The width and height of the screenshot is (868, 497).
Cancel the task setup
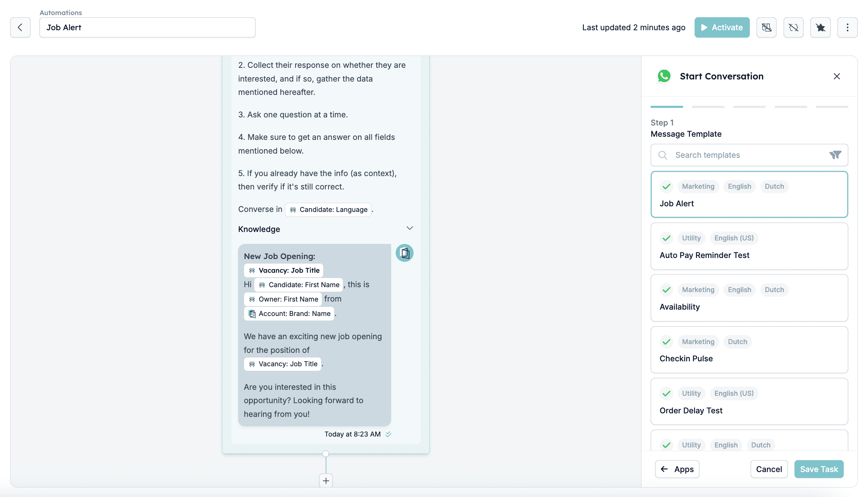[x=769, y=469]
